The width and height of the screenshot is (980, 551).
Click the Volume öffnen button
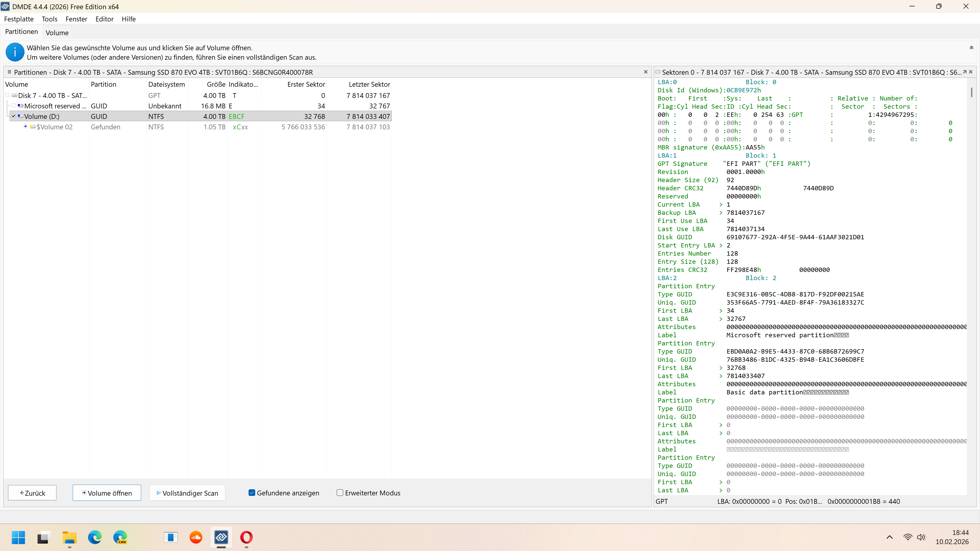[x=106, y=493]
